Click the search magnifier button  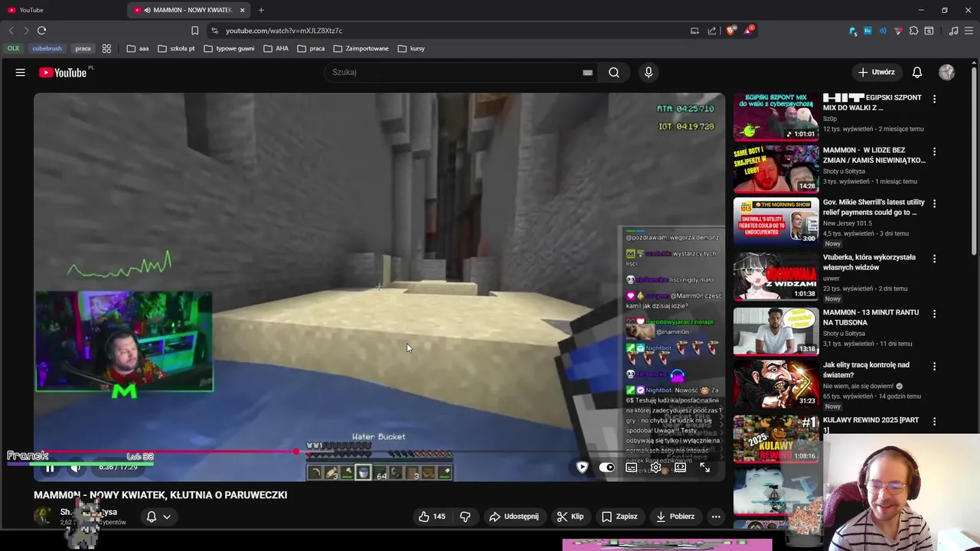pos(614,73)
